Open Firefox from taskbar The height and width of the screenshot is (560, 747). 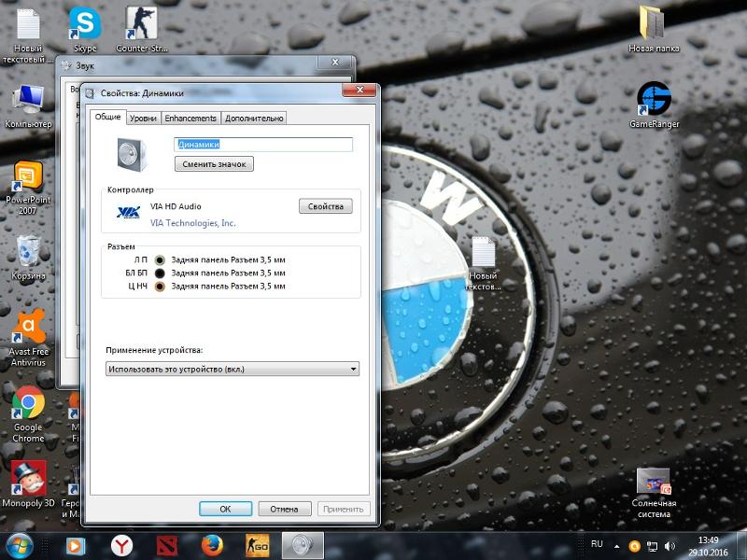click(212, 546)
